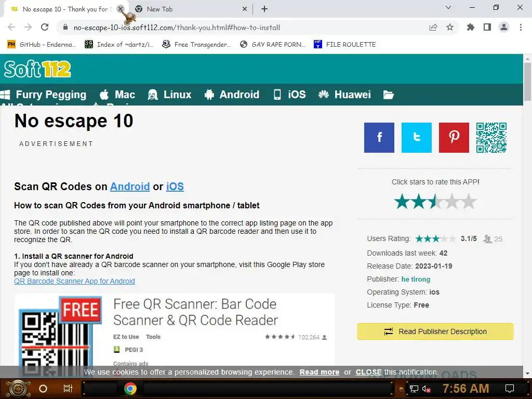Screen dimensions: 532x399
Task: Open the GitHub bookmark
Action: click(x=42, y=45)
